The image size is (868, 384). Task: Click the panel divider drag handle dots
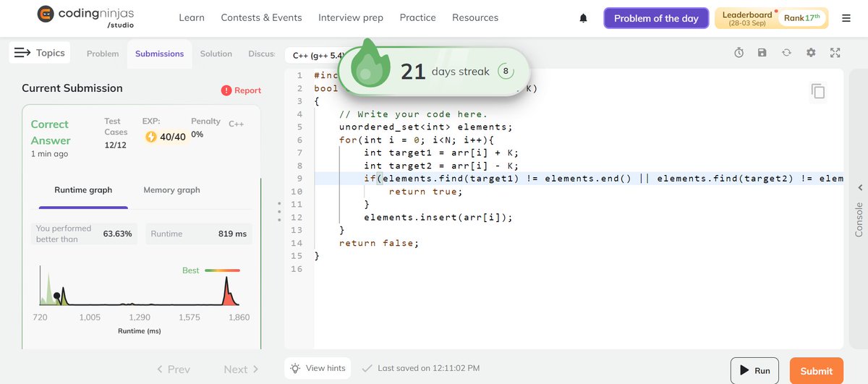click(279, 212)
